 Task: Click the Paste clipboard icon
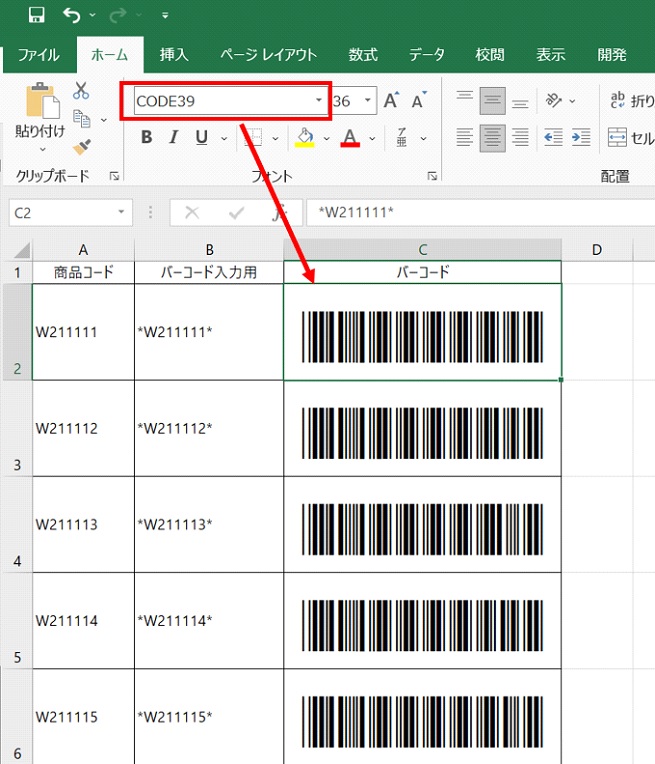tap(42, 101)
